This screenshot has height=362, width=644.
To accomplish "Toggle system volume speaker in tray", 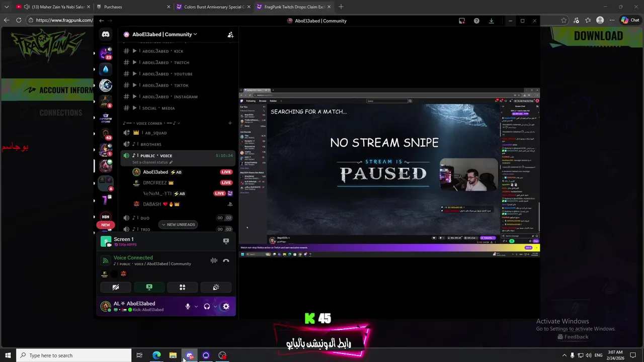I will click(x=589, y=355).
